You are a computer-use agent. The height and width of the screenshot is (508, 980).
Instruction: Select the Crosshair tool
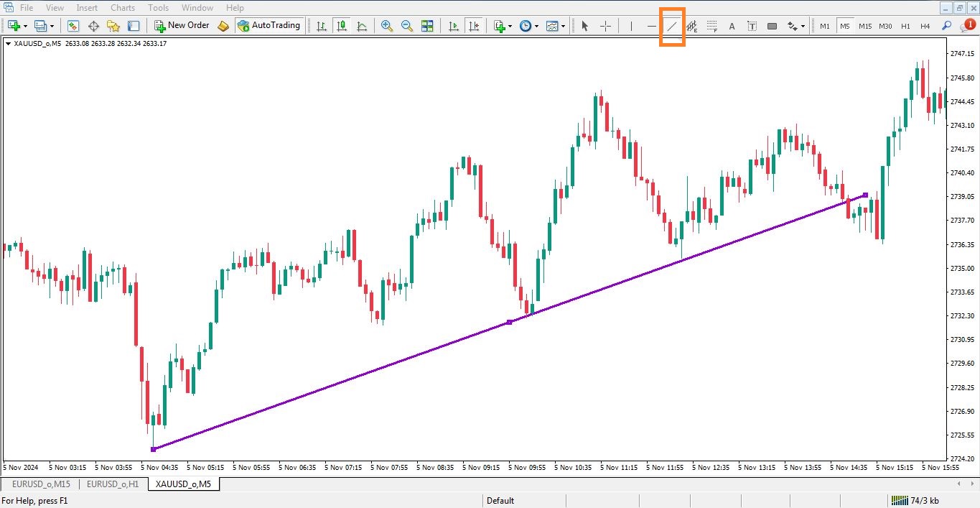click(x=605, y=26)
